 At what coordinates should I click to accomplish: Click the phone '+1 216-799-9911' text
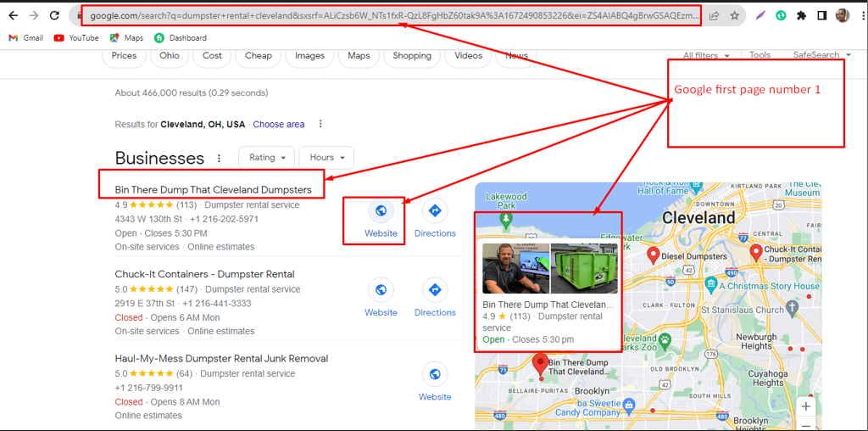(x=149, y=387)
